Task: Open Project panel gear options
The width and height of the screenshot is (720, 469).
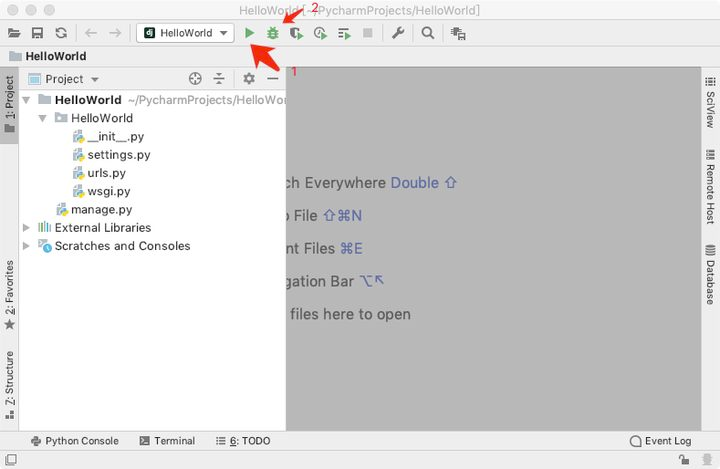Action: 249,79
